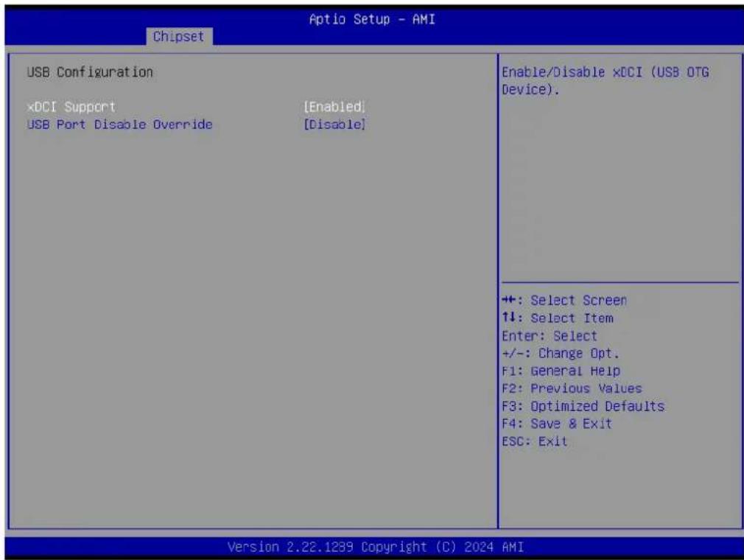Click the Select Screen key hint

[564, 301]
